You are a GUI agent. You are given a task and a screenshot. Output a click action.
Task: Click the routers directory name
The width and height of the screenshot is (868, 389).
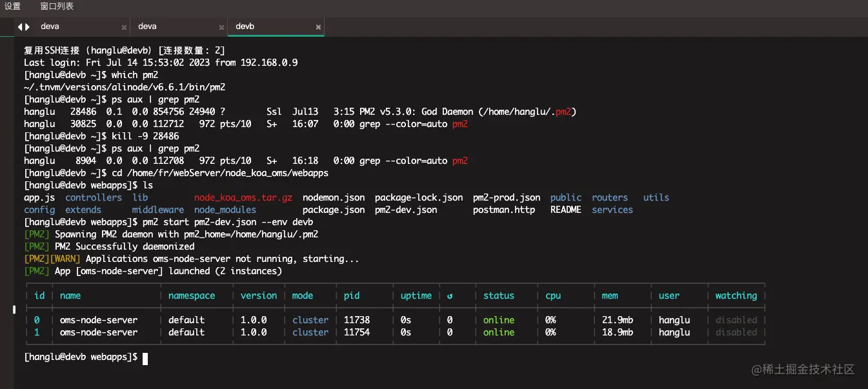pos(610,197)
